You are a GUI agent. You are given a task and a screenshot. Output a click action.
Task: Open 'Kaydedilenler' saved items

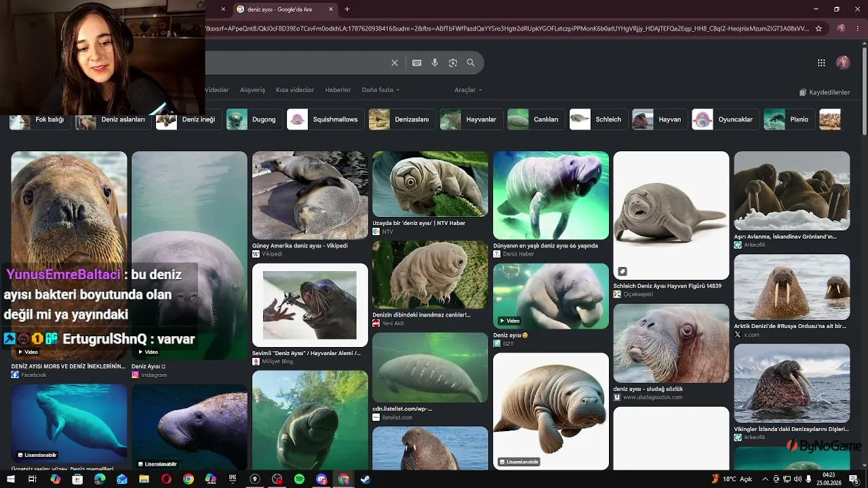point(825,92)
